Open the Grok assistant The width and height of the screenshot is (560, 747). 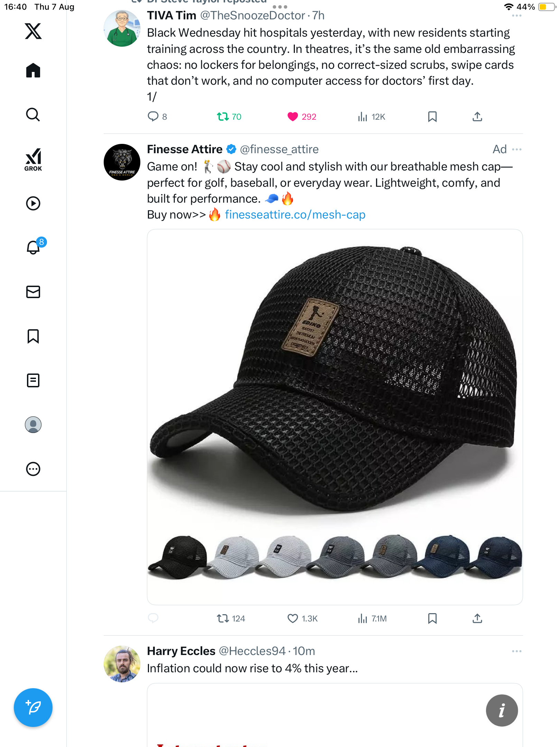33,159
